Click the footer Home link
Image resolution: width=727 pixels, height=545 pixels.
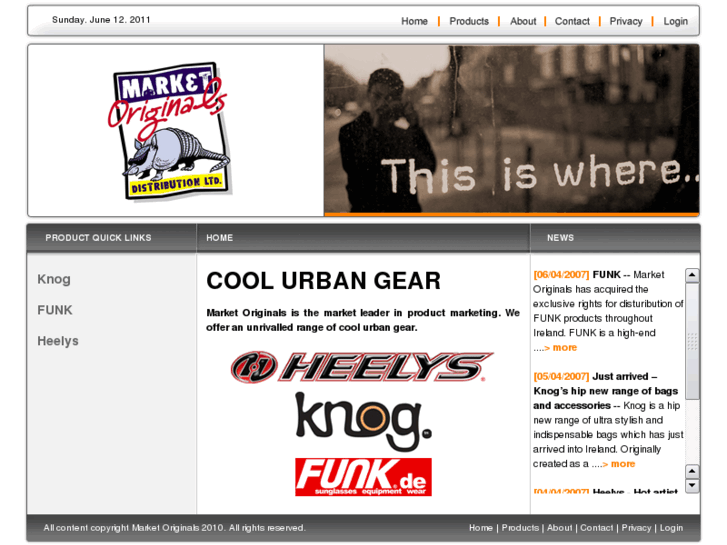click(480, 528)
